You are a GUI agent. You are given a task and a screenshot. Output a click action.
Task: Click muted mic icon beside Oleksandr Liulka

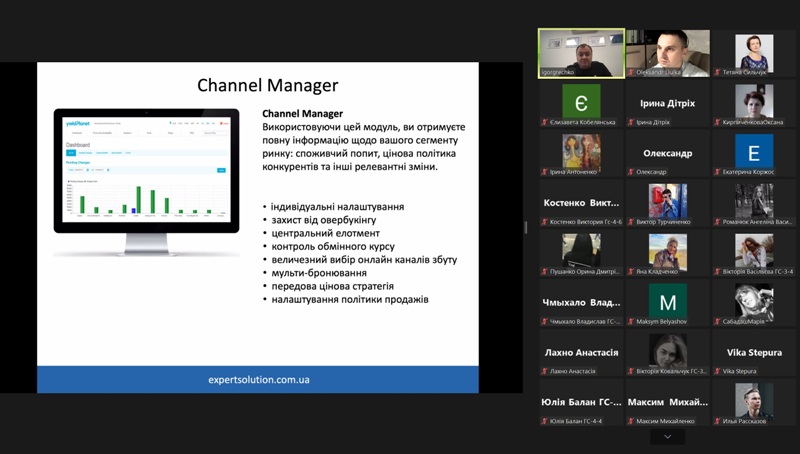click(631, 72)
